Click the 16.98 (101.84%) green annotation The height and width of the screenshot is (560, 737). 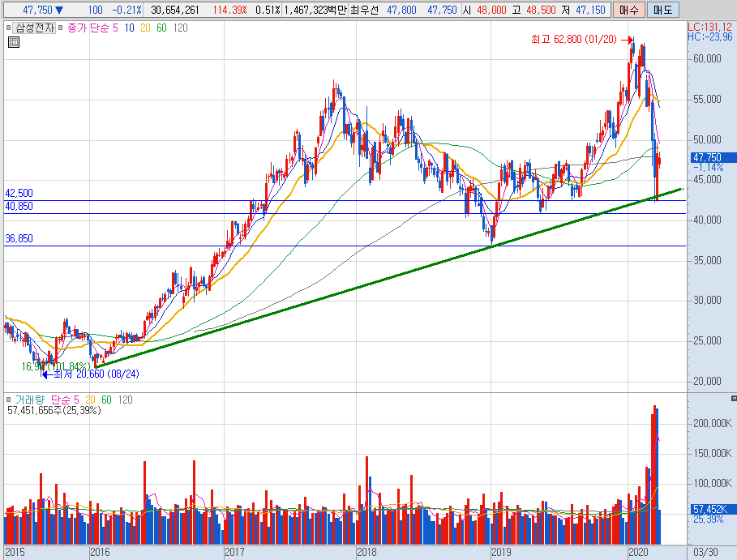pos(55,366)
